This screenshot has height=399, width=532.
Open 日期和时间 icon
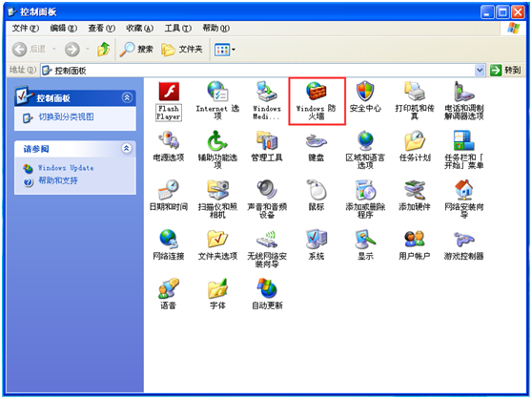169,196
